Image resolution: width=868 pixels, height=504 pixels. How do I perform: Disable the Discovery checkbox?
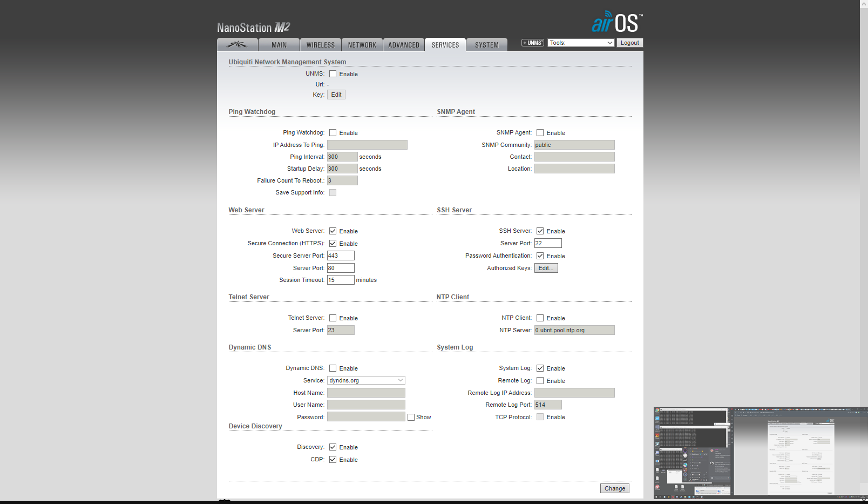pyautogui.click(x=333, y=447)
